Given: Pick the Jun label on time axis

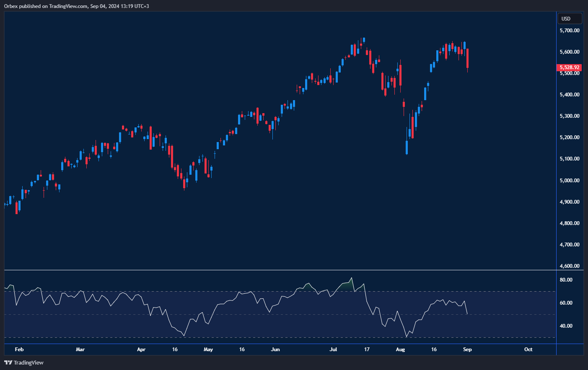Looking at the screenshot, I should (x=275, y=349).
